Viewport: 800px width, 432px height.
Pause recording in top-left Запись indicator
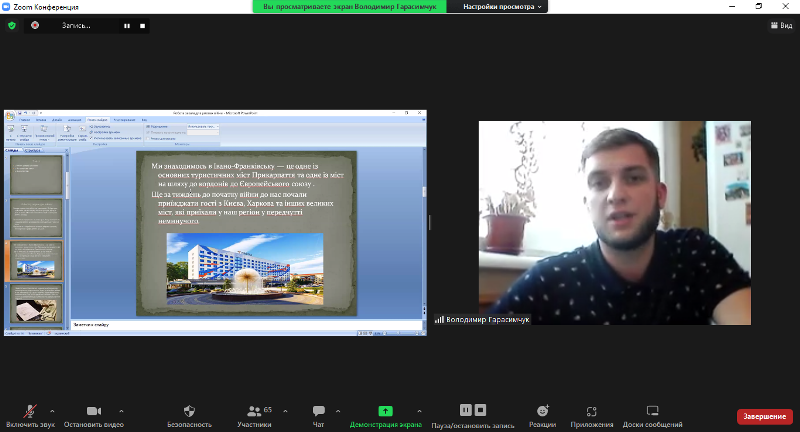click(x=127, y=26)
